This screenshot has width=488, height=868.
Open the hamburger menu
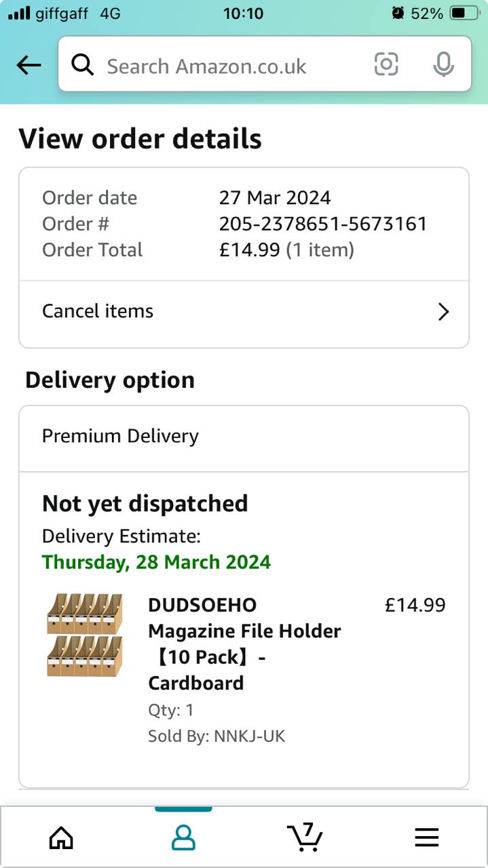(x=426, y=838)
